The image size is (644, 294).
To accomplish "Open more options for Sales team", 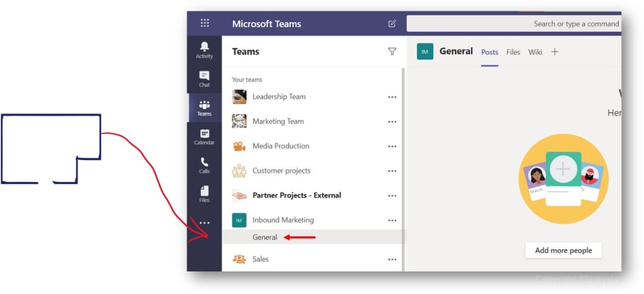I will pyautogui.click(x=393, y=260).
